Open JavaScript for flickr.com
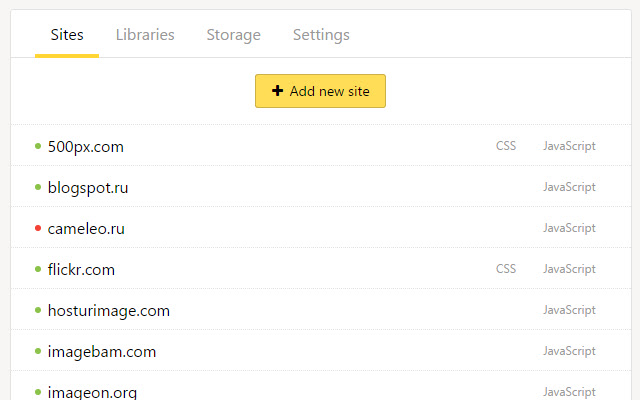This screenshot has height=400, width=640. (x=569, y=269)
